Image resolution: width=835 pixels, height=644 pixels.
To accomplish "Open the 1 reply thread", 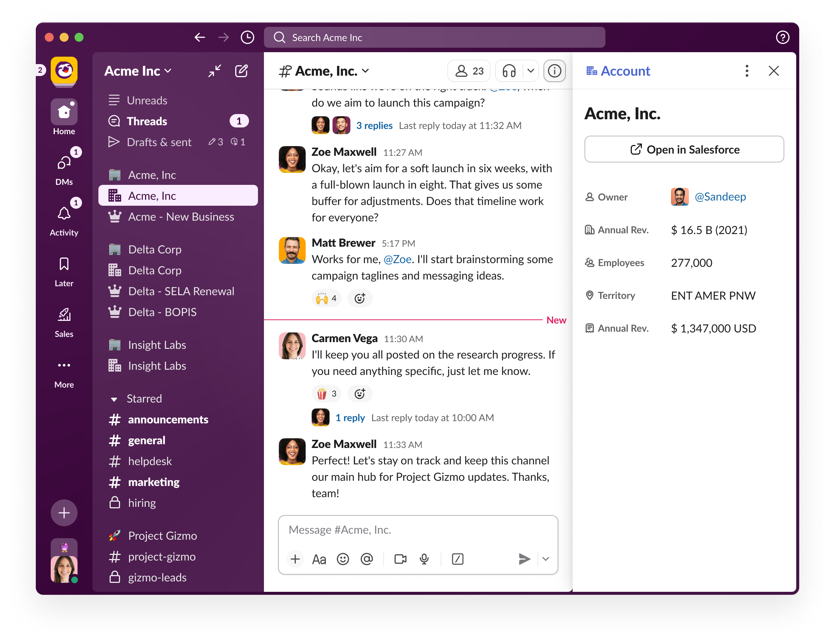I will (350, 418).
